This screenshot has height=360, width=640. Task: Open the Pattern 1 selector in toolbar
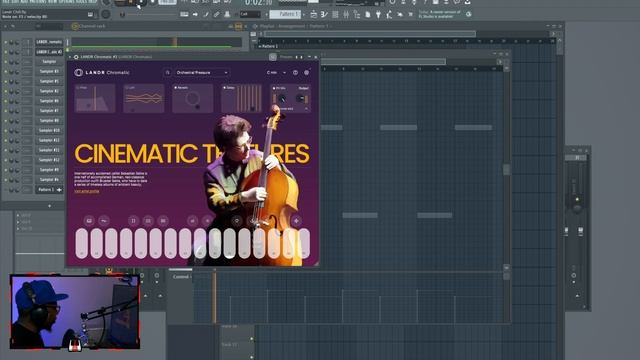285,14
